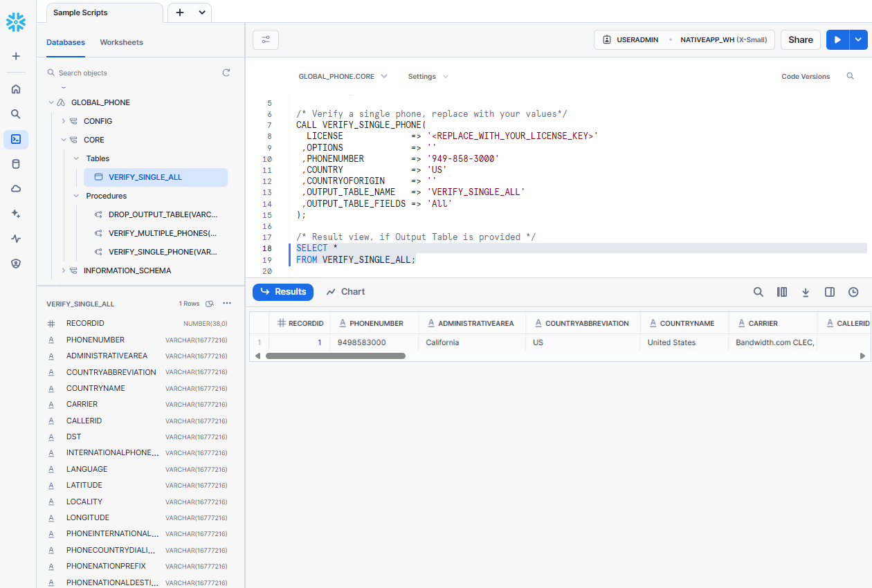Click the United States result cell
The width and height of the screenshot is (872, 588).
coord(684,342)
